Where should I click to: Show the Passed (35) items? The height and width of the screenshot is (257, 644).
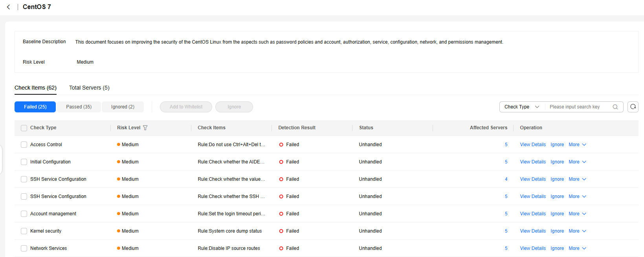[79, 107]
